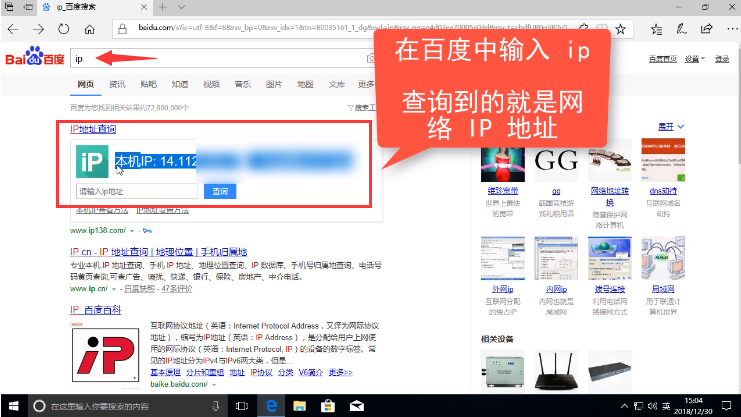741x417 pixels.
Task: Open dropdown arrow next to baike.baidu.com
Action: coord(213,383)
